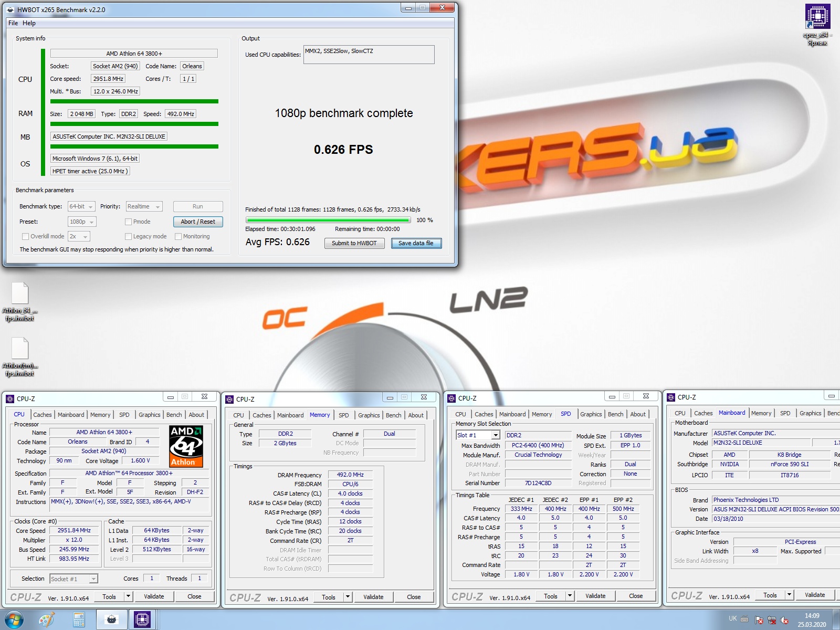Click the Save data file button
This screenshot has width=840, height=630.
(x=416, y=243)
